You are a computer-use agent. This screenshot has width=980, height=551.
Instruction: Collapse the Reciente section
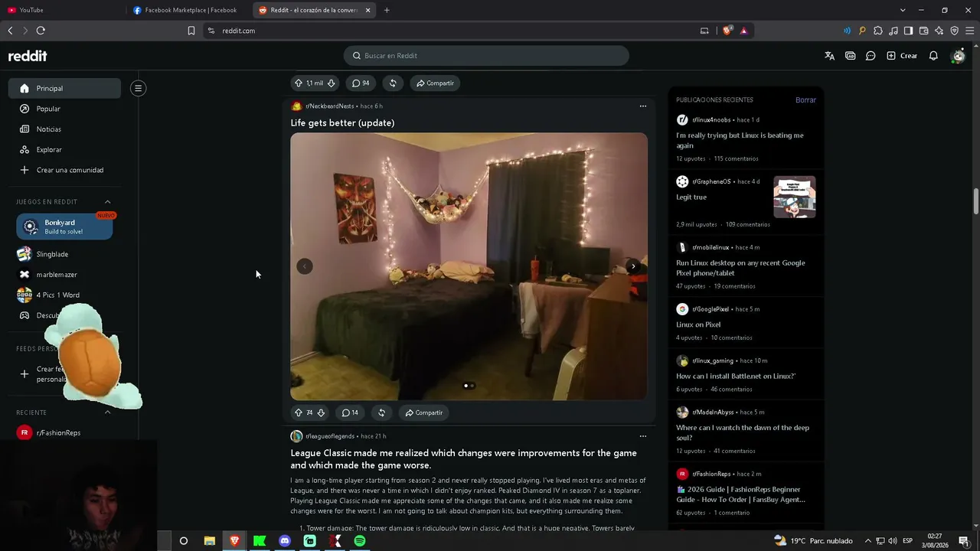click(107, 412)
